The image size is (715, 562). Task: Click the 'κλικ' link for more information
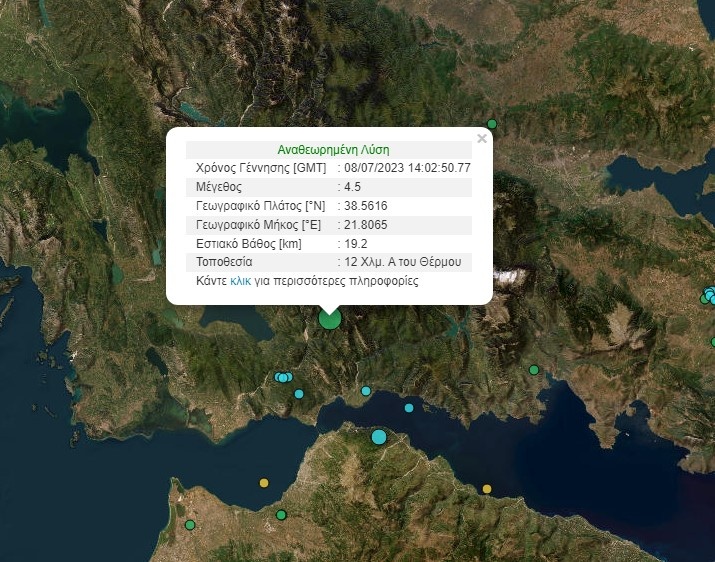pos(240,281)
